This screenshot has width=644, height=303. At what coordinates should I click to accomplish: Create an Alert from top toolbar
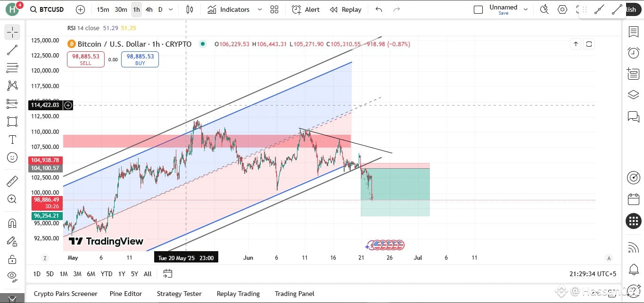coord(305,9)
